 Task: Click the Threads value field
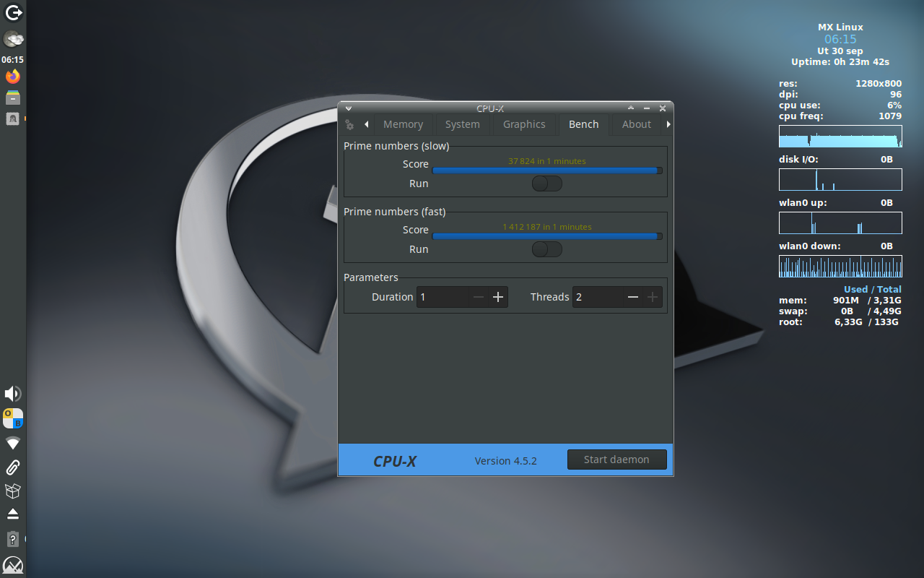pos(598,297)
